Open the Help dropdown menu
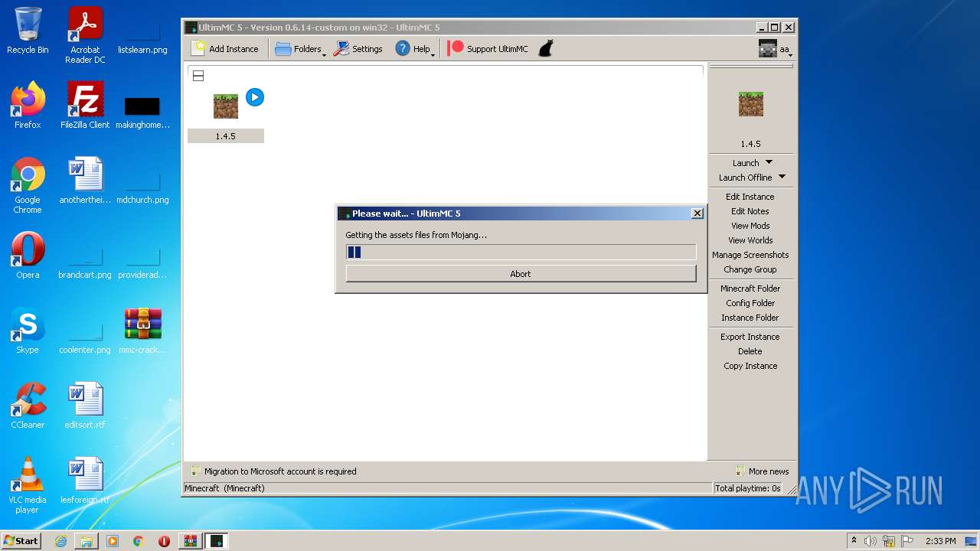 coord(415,48)
